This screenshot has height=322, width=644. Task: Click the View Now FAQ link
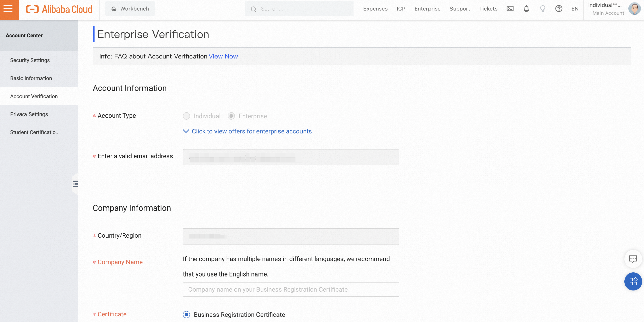223,56
